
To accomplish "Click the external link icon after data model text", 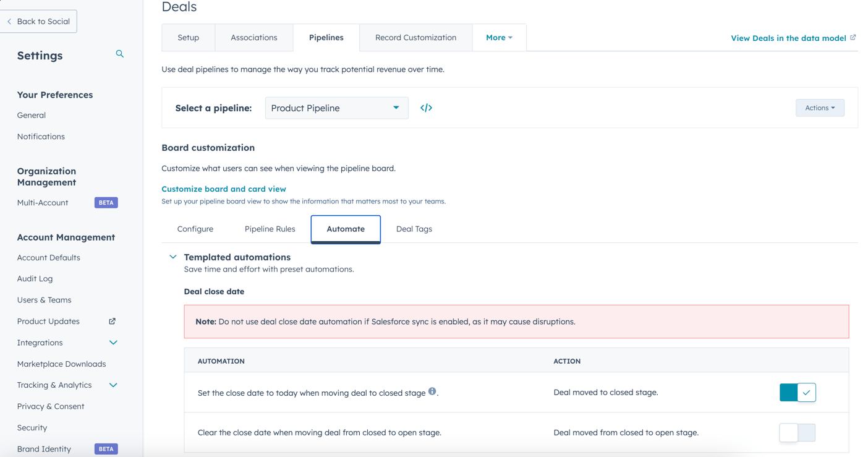I will (854, 37).
